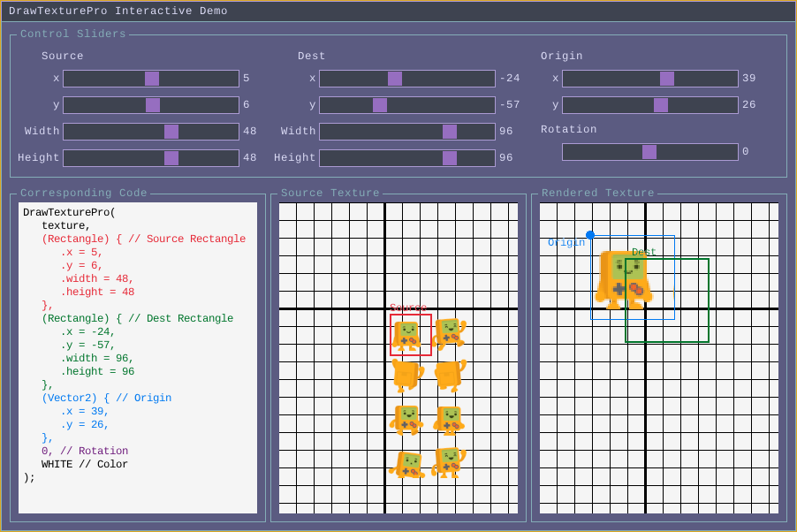
Task: Click the Dest x slider handle
Action: pos(395,79)
